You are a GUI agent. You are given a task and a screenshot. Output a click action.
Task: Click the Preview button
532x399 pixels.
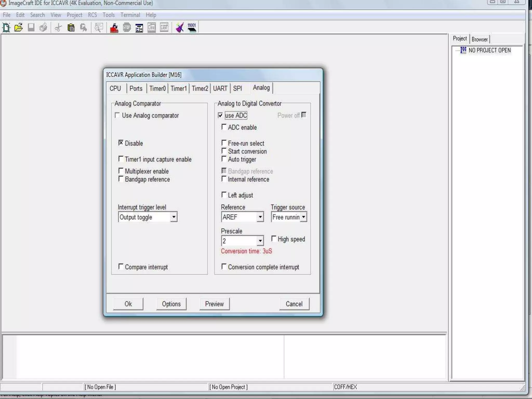coord(214,304)
